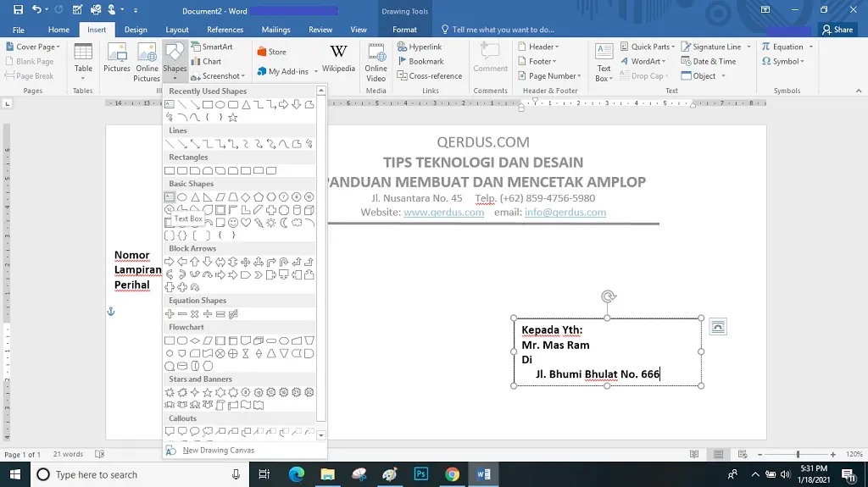Pick the star in Recently Used Shapes

tap(233, 118)
